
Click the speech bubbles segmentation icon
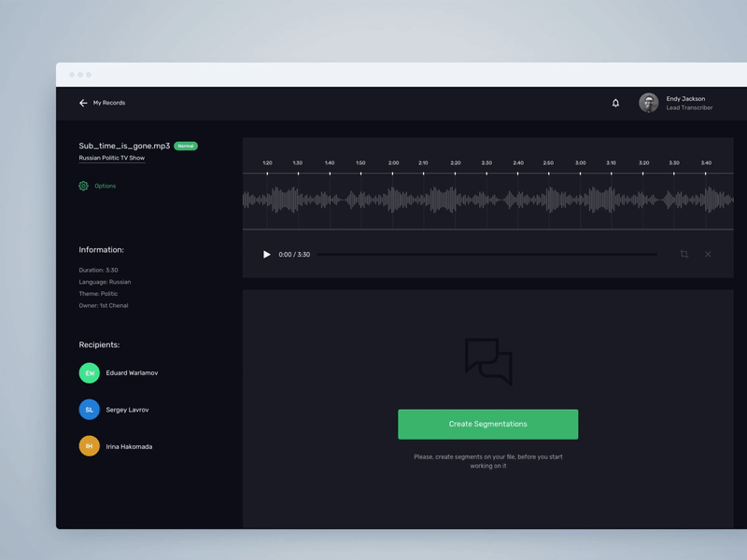pos(488,362)
